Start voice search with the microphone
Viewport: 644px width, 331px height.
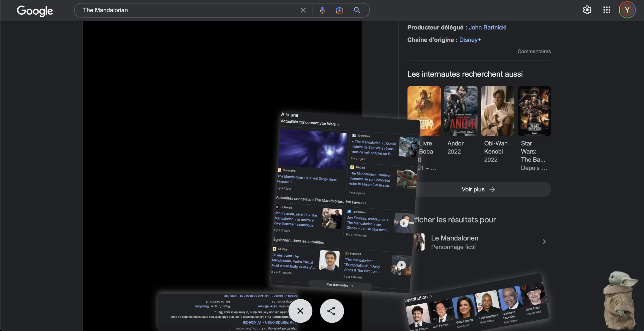[x=322, y=10]
